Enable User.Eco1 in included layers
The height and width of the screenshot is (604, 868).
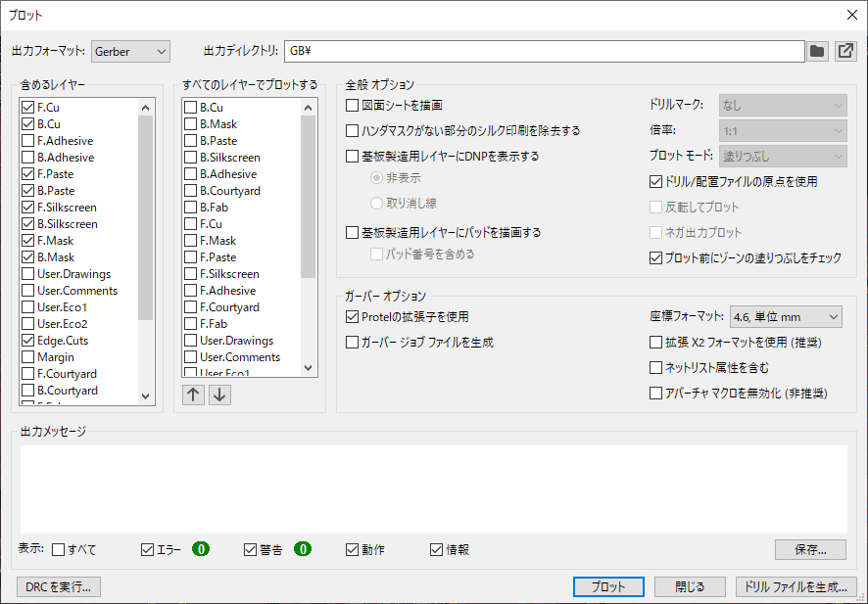click(27, 307)
